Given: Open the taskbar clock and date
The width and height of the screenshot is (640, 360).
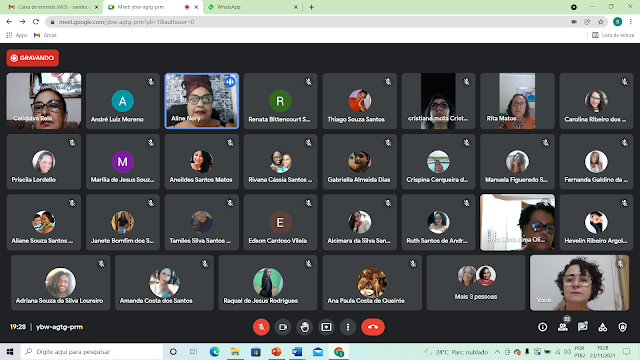Looking at the screenshot, I should pyautogui.click(x=602, y=351).
